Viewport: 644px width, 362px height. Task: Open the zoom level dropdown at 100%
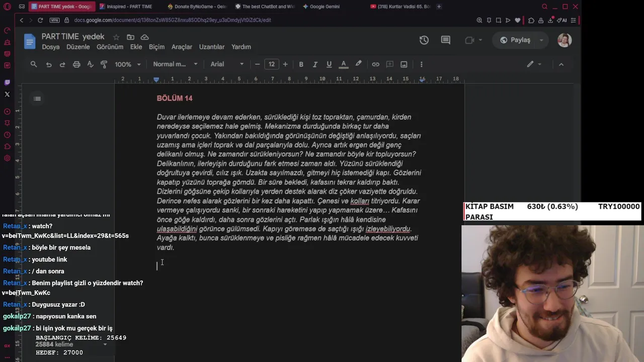[128, 64]
